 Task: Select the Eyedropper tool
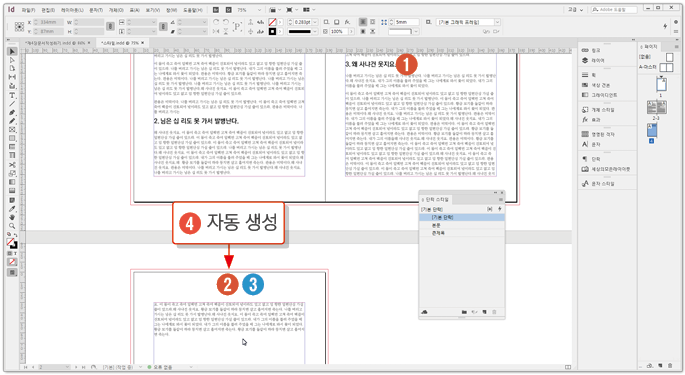pos(12,208)
